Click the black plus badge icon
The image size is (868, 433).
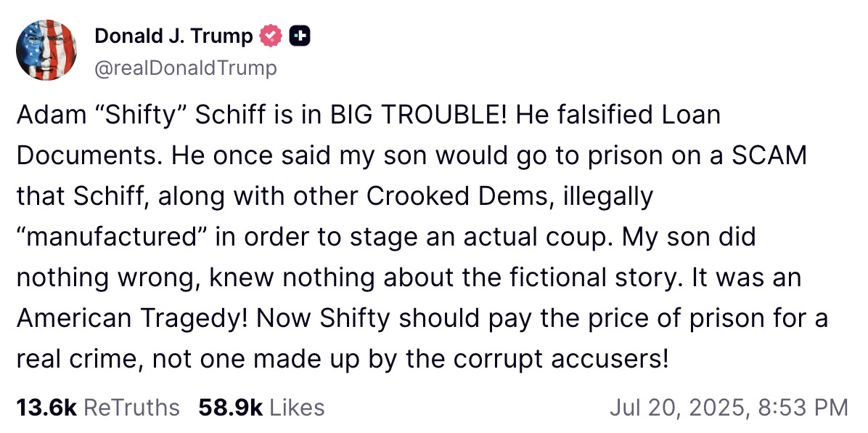tap(300, 36)
